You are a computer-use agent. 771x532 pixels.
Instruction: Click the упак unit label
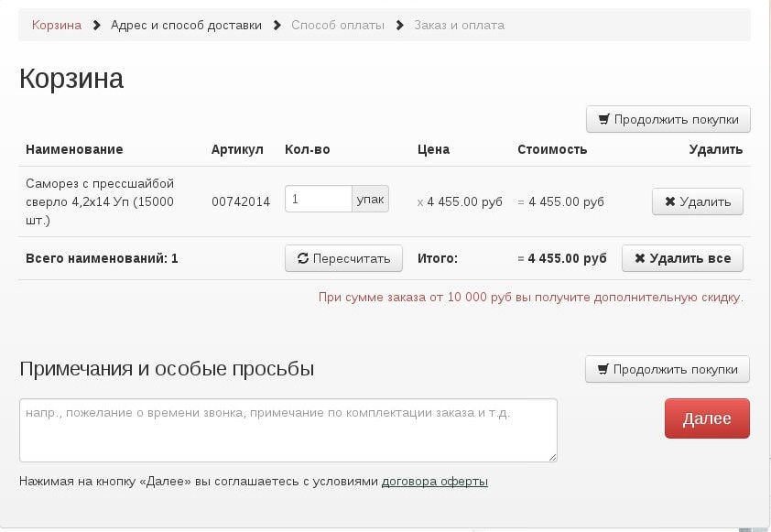coord(371,199)
